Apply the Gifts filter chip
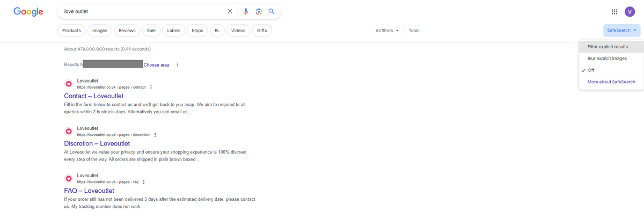The height and width of the screenshot is (218, 644). [262, 31]
